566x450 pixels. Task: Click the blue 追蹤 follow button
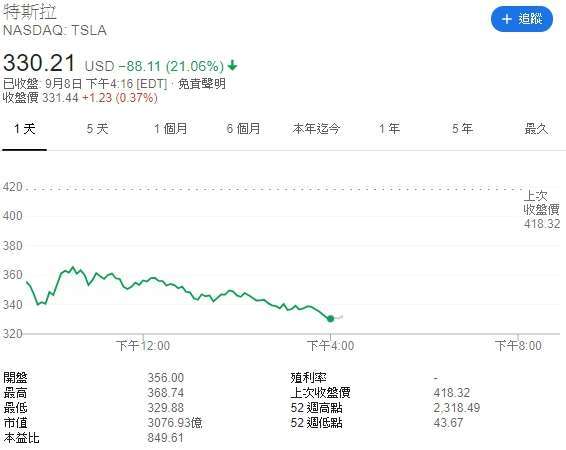pos(522,19)
